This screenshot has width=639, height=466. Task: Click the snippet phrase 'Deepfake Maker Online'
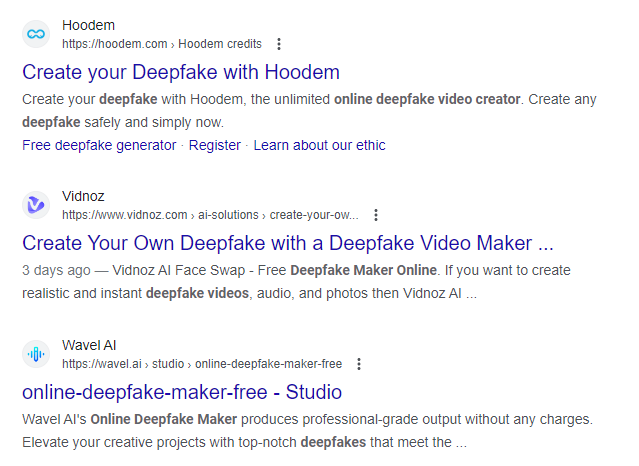pyautogui.click(x=364, y=270)
